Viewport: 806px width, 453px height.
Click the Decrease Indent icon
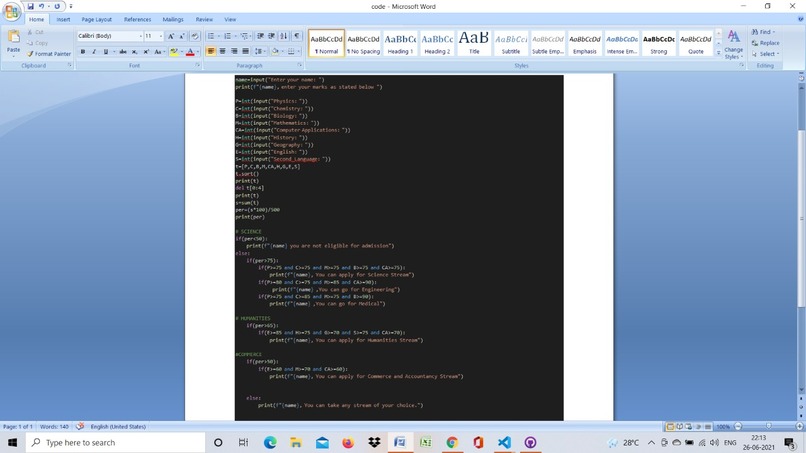point(260,37)
